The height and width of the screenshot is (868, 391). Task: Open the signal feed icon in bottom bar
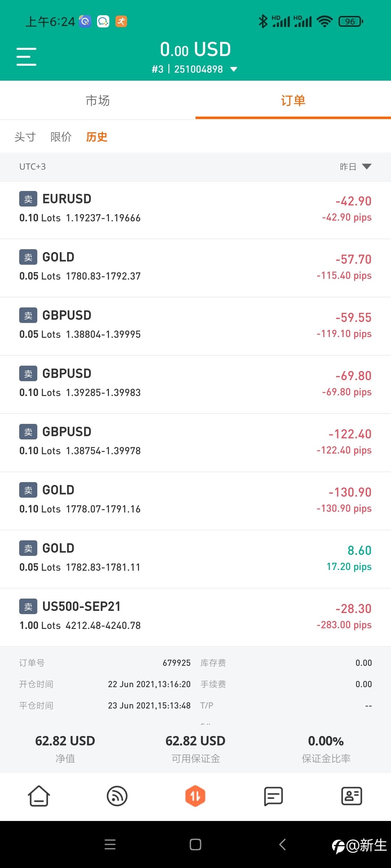pyautogui.click(x=117, y=796)
